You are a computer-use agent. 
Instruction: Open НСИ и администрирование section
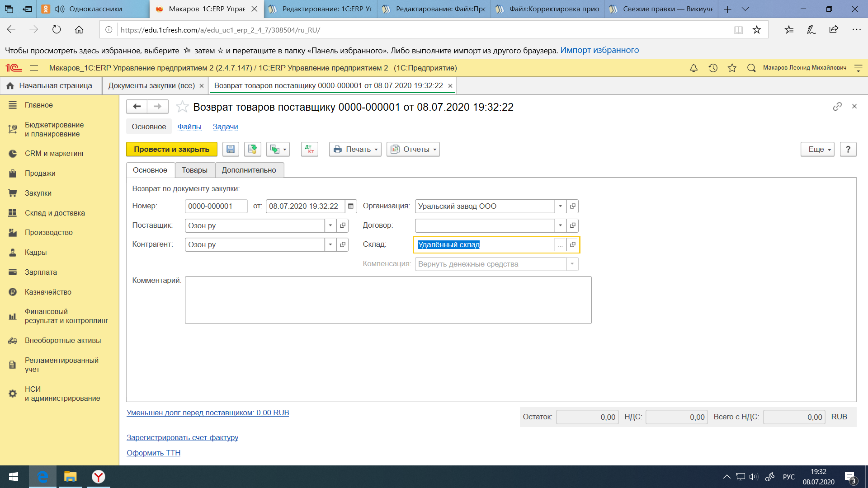62,394
